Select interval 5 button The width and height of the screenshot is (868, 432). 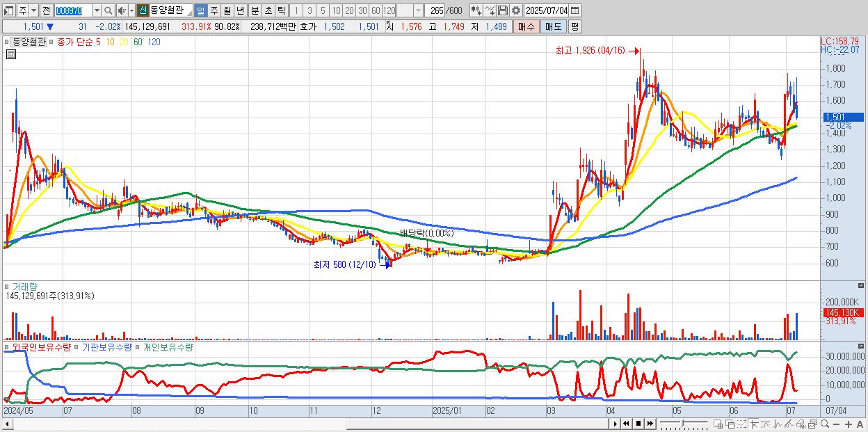click(323, 11)
